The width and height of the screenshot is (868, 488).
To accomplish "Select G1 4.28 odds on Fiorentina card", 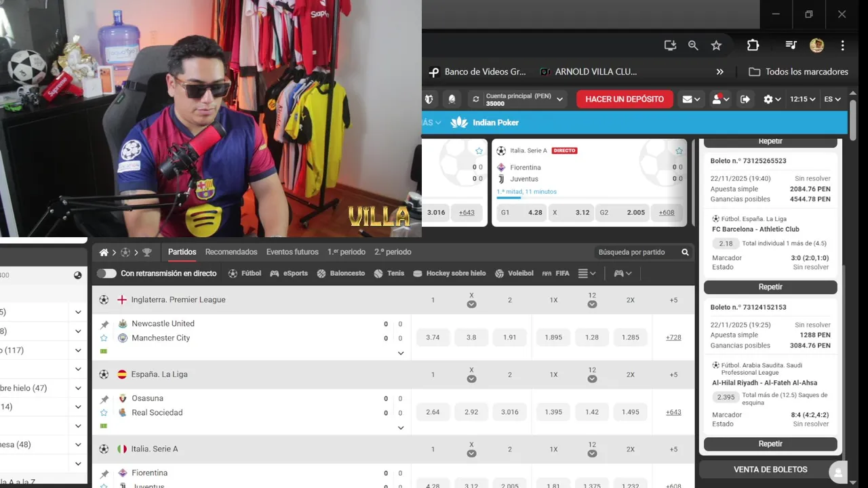I will point(521,212).
